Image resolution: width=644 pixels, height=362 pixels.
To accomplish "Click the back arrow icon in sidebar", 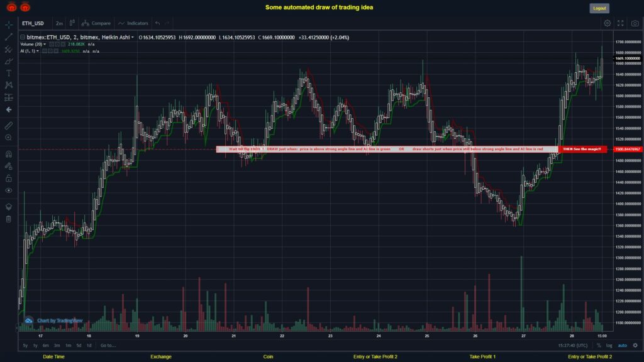I will [x=9, y=109].
